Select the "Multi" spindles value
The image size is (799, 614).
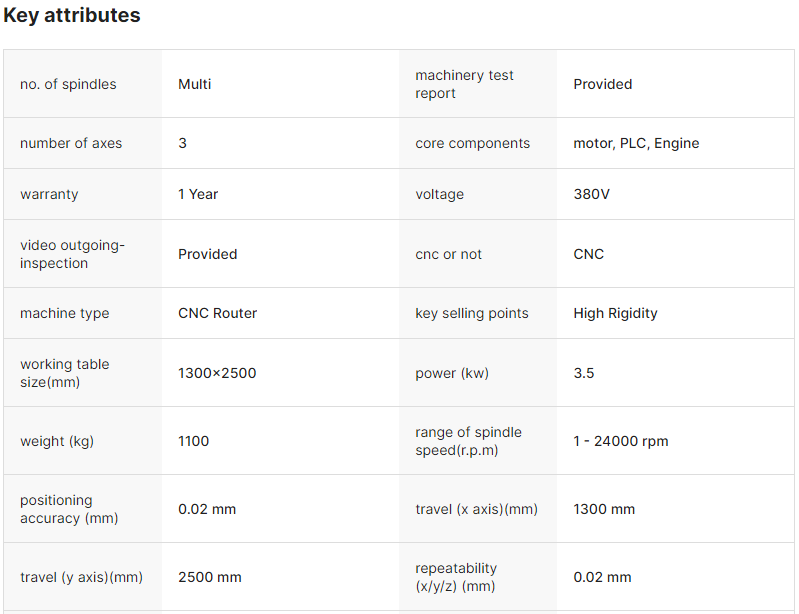[x=195, y=84]
